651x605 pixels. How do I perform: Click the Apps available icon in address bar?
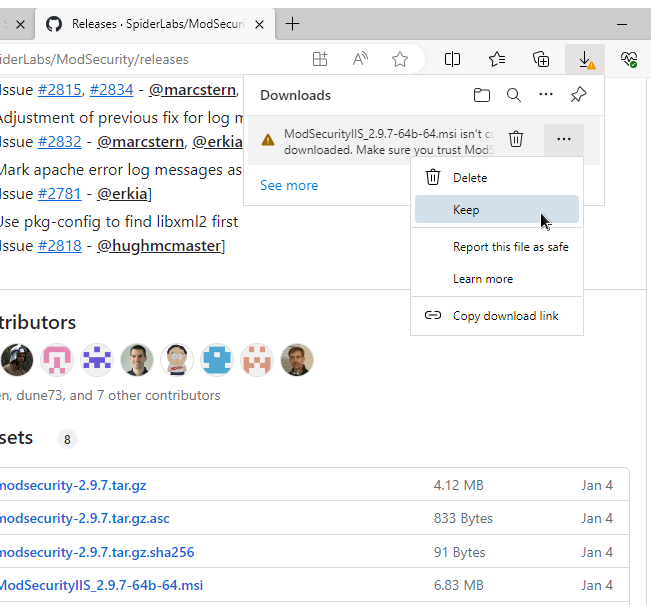320,59
